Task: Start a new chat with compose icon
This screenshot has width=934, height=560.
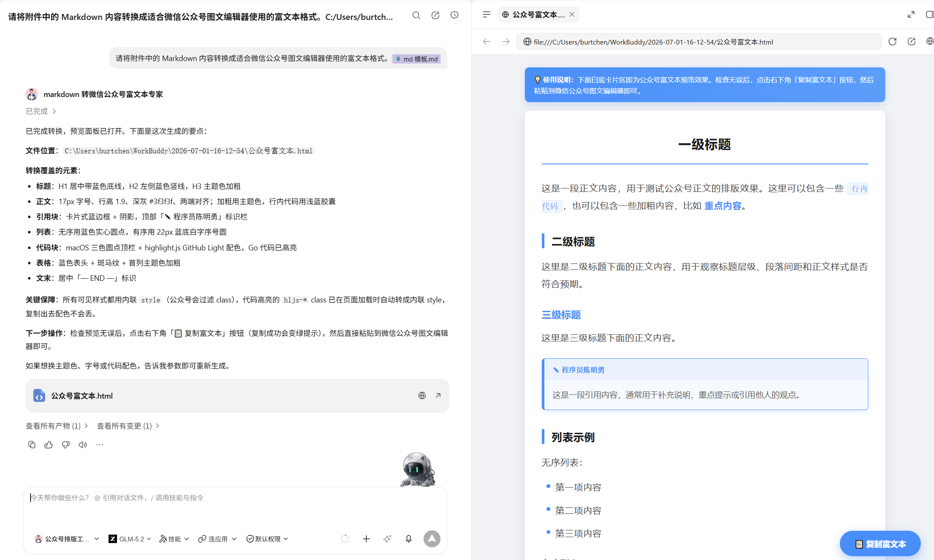Action: [x=435, y=16]
